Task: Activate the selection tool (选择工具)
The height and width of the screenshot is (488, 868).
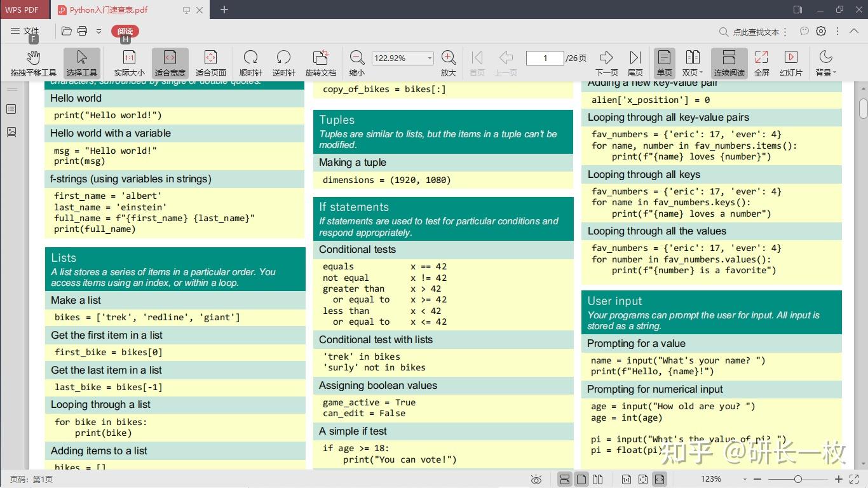Action: [x=81, y=64]
